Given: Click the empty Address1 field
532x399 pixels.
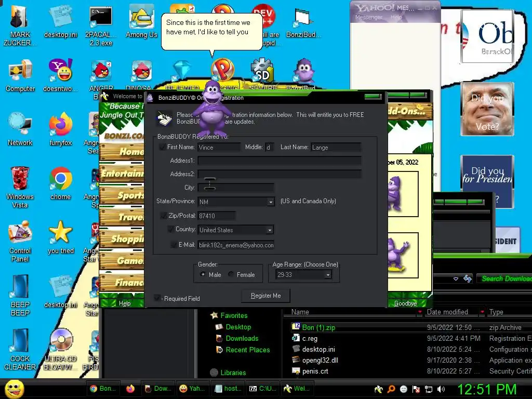Looking at the screenshot, I should click(280, 161).
